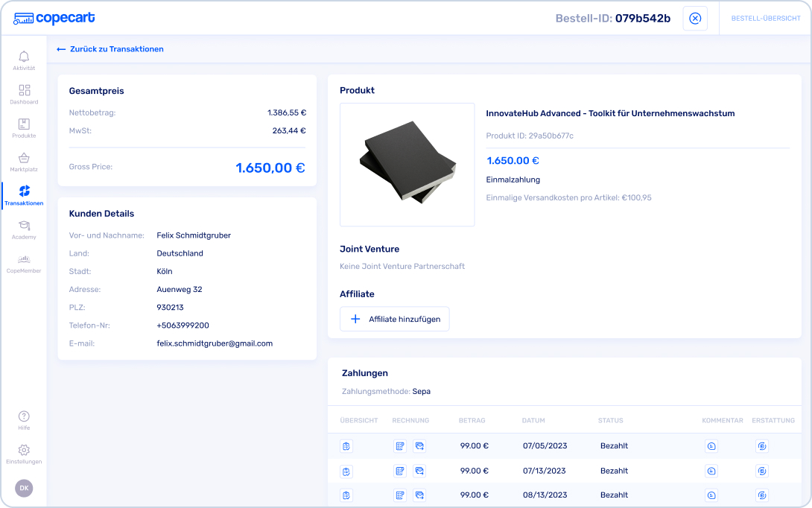Screen dimensions: 812x508
Task: Click Bestell-ID 079b542b text
Action: click(x=613, y=19)
